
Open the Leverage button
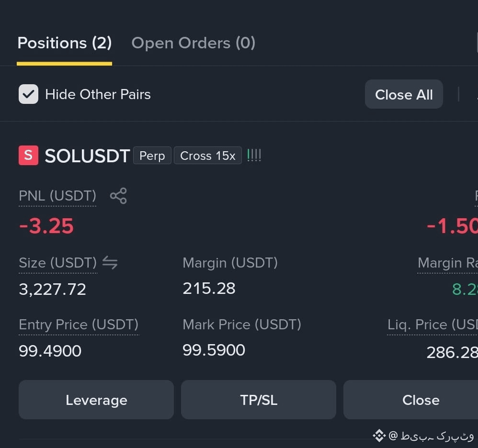coord(96,400)
